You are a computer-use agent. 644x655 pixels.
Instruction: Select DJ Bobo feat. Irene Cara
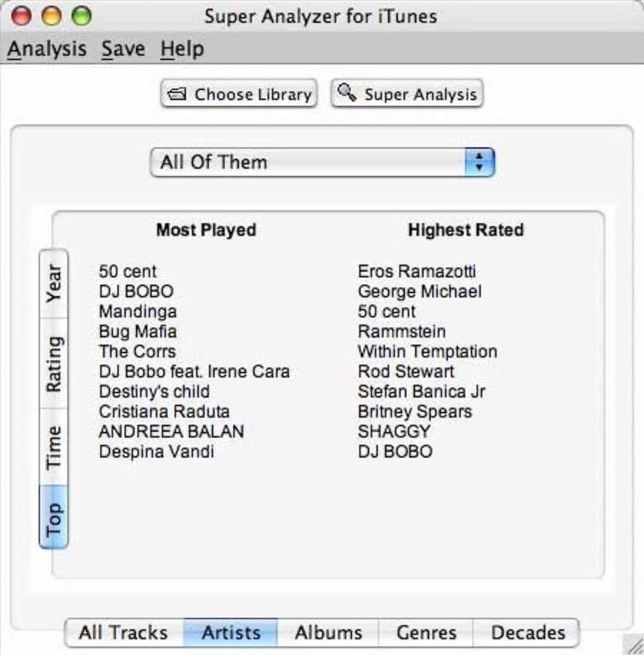coord(194,372)
